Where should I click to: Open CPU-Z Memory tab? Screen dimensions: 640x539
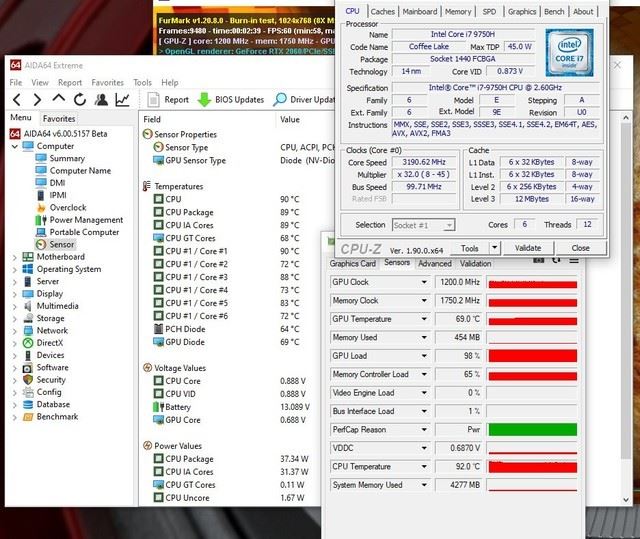tap(458, 12)
